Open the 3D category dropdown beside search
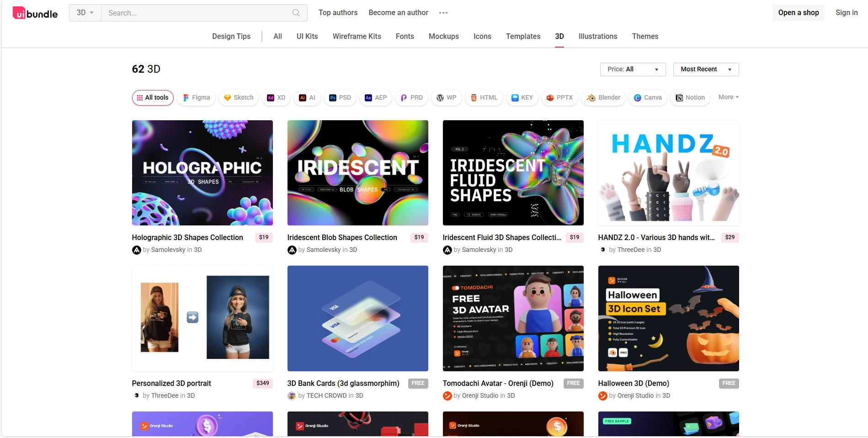Image resolution: width=868 pixels, height=438 pixels. [x=85, y=13]
